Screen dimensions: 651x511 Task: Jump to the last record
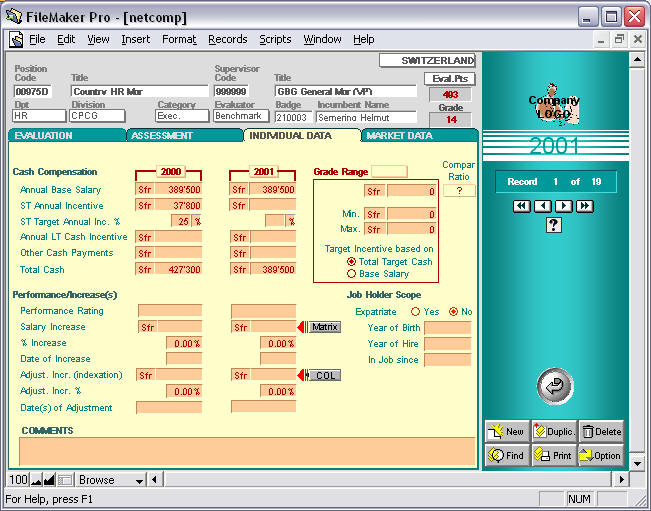pos(585,206)
